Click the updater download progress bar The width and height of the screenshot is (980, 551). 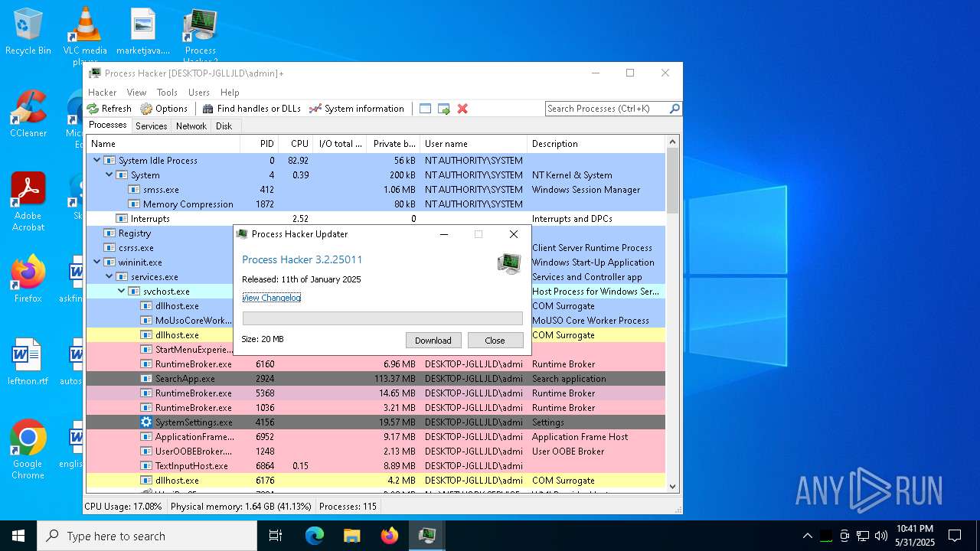click(383, 318)
